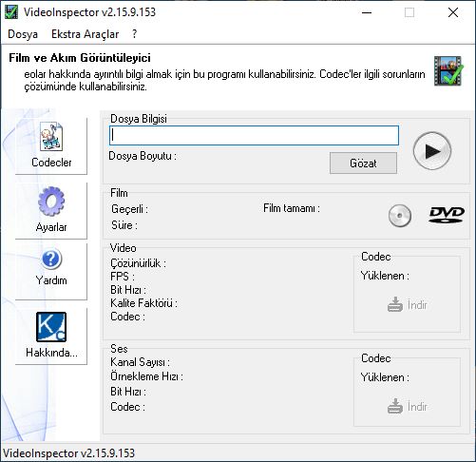This screenshot has height=462, width=476.
Task: Open the Hakkında about icon
Action: pyautogui.click(x=51, y=327)
